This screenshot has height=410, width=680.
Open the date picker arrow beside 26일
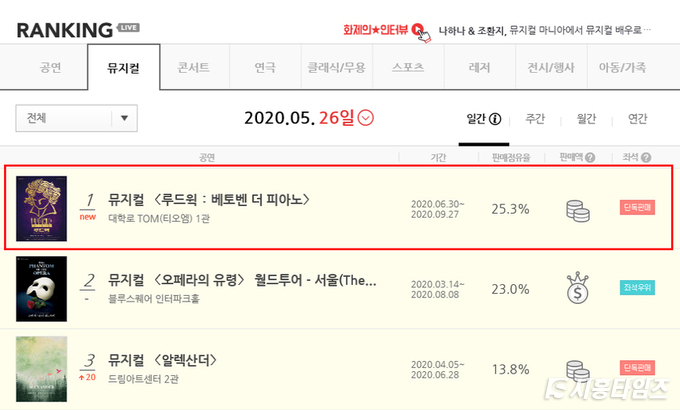(366, 118)
